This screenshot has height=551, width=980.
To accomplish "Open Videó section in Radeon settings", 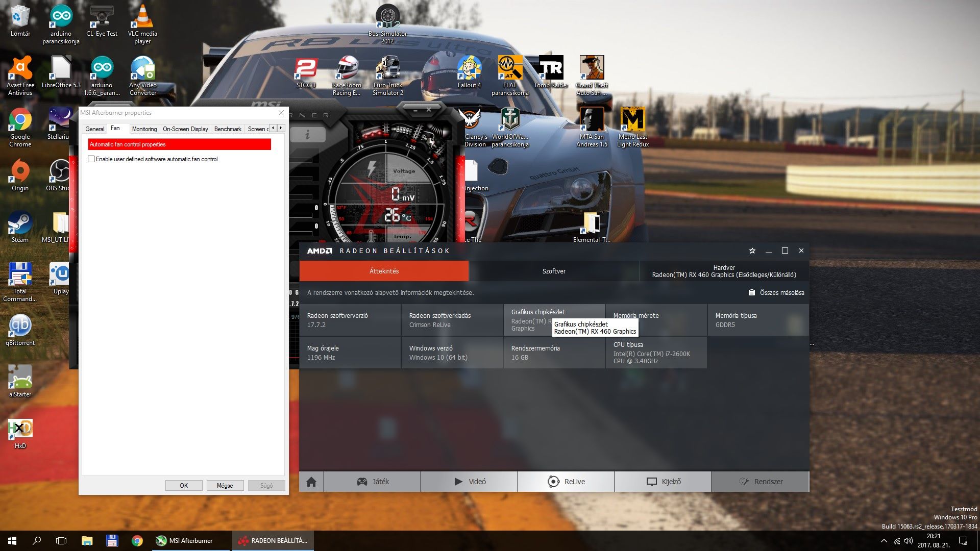I will click(470, 482).
